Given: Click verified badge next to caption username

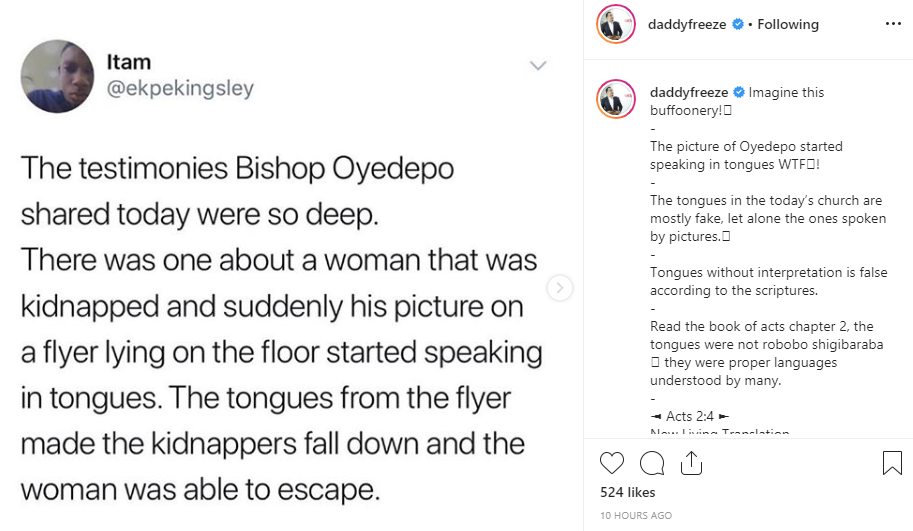Looking at the screenshot, I should pyautogui.click(x=738, y=92).
